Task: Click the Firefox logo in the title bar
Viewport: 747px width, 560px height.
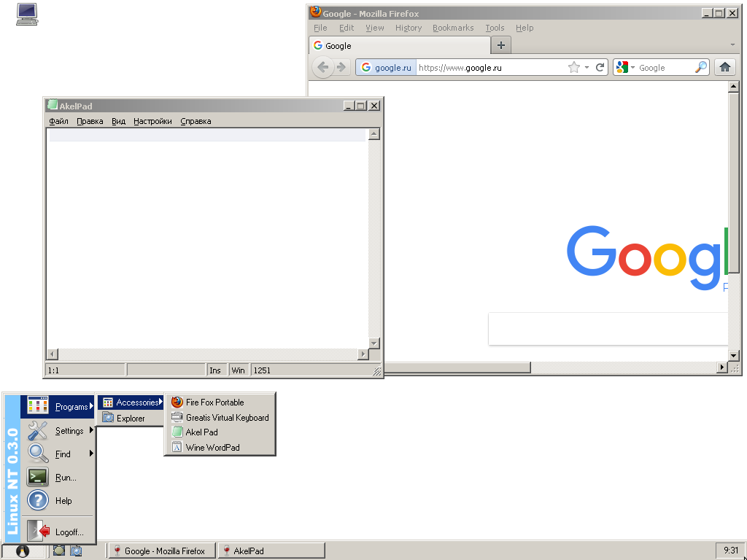Action: [315, 12]
